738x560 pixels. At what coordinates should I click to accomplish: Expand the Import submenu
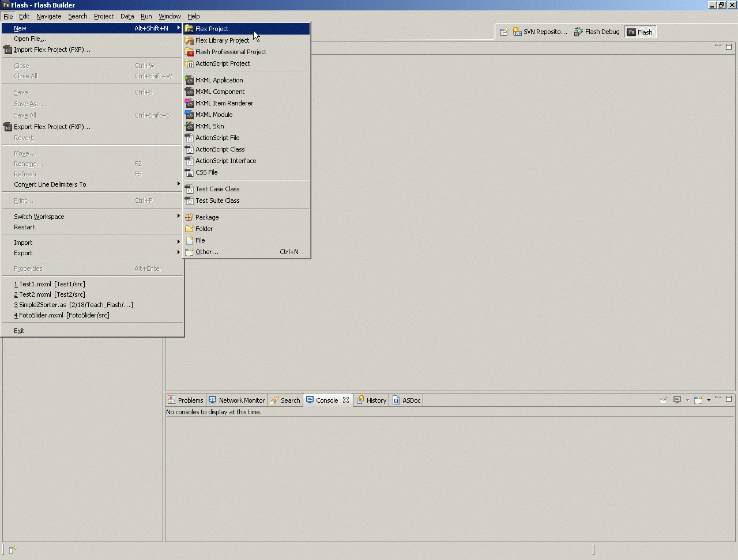pos(92,243)
